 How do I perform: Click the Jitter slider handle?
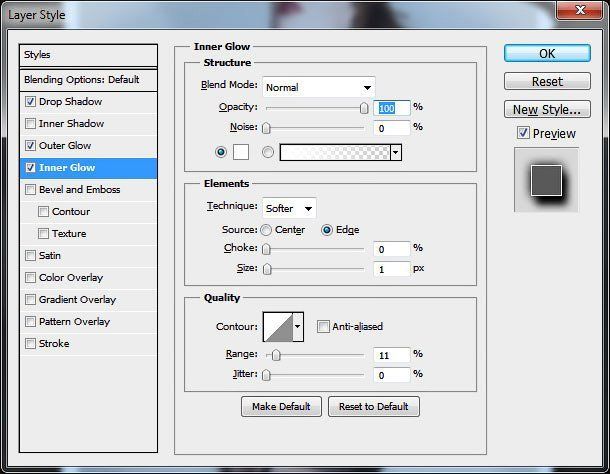coord(266,375)
